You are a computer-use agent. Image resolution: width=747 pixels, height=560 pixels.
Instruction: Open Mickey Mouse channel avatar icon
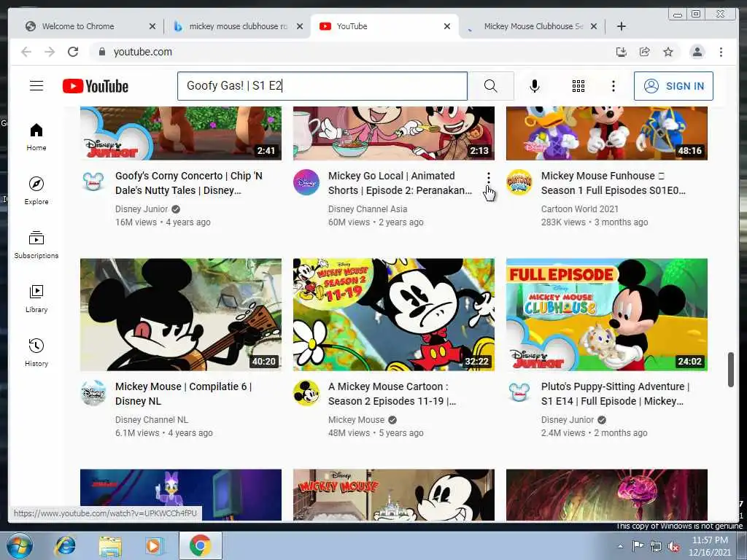click(x=306, y=393)
